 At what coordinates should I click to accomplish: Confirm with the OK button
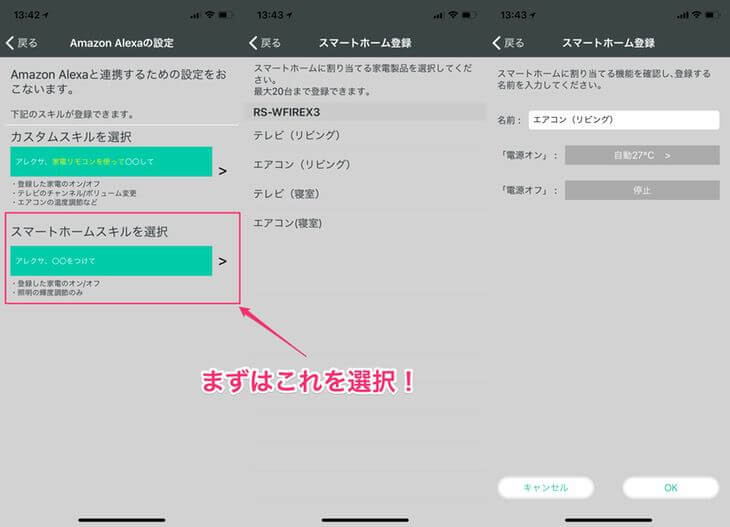(670, 487)
